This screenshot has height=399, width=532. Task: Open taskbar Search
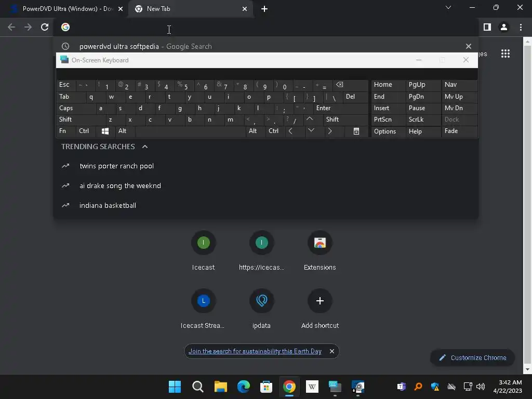click(198, 387)
